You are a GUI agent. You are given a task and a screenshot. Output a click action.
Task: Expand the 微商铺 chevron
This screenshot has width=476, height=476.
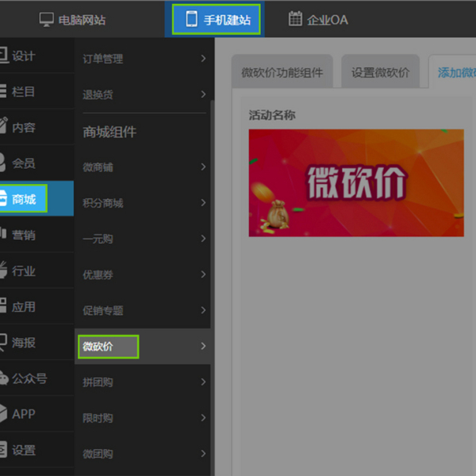coord(203,167)
